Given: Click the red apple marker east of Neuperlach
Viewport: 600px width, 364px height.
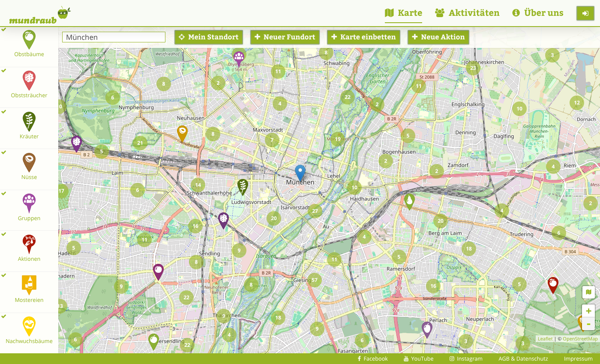Looking at the screenshot, I should (553, 285).
